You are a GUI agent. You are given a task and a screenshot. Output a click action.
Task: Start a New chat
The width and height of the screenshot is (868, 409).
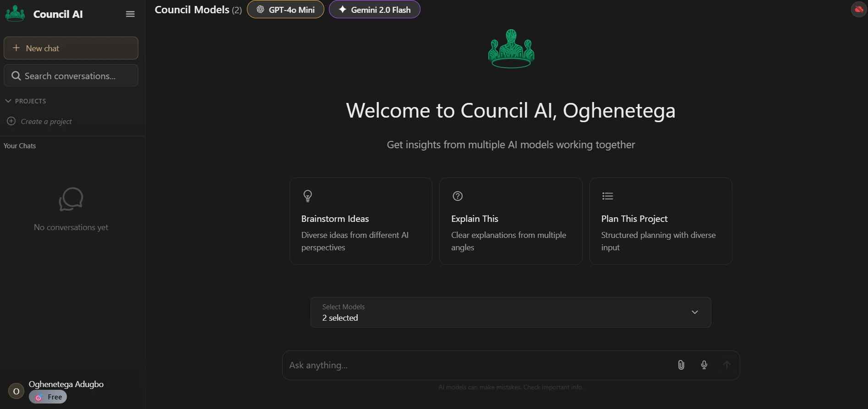(71, 48)
